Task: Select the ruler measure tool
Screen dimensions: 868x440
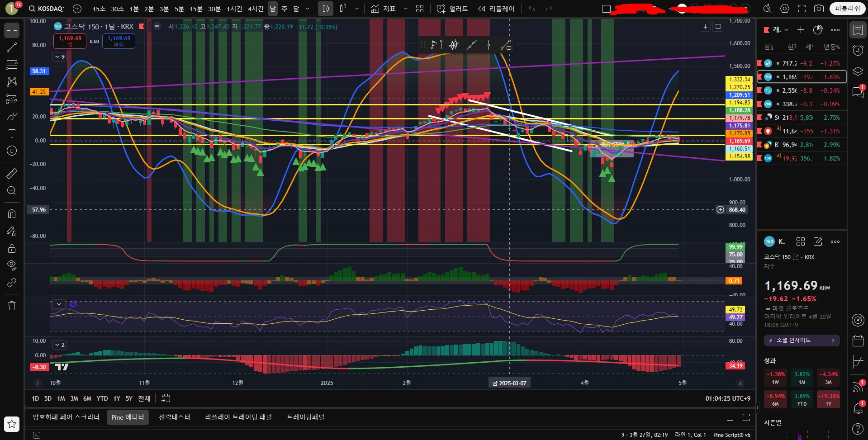Action: click(x=12, y=173)
